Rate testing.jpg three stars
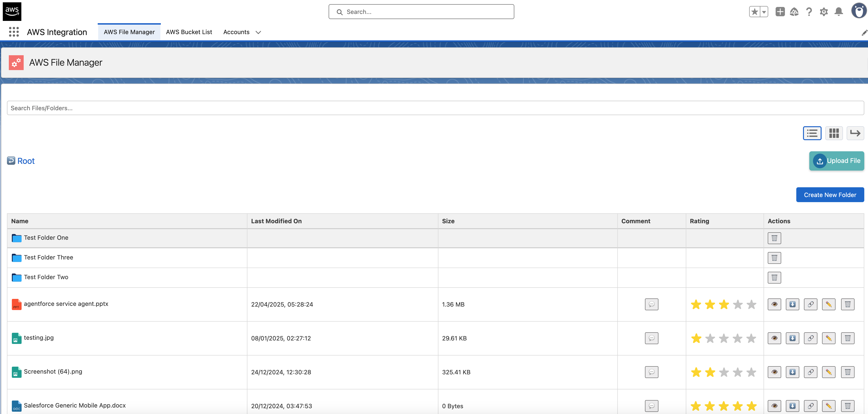This screenshot has height=414, width=868. 724,338
